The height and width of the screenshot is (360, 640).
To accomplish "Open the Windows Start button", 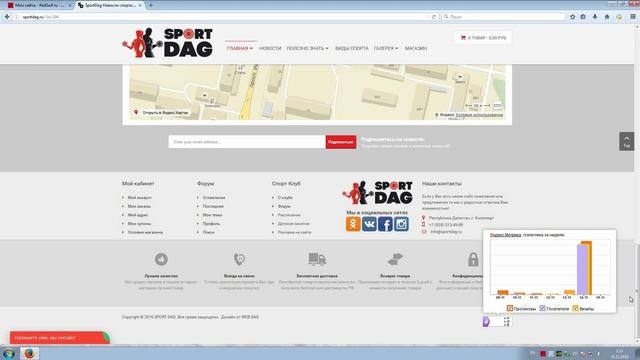I will click(x=8, y=353).
